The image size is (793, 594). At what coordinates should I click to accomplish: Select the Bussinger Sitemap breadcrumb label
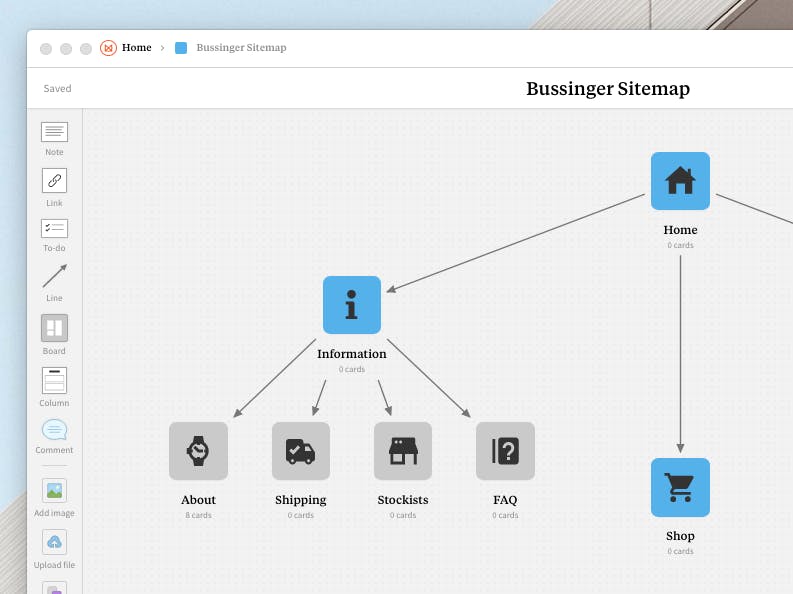[x=241, y=48]
